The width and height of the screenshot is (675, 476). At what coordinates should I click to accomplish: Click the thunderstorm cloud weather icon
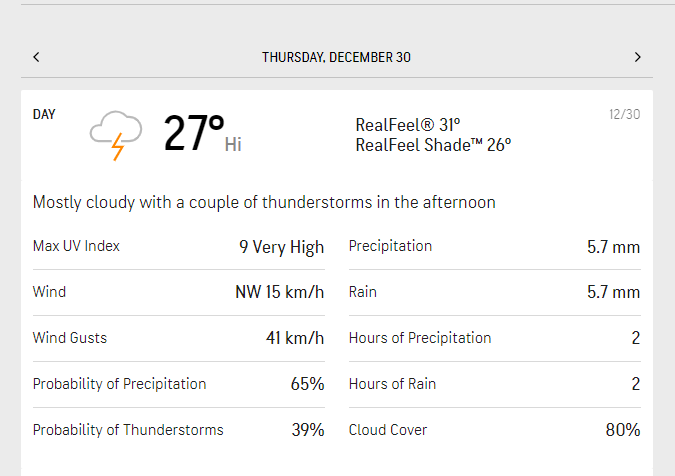(111, 135)
